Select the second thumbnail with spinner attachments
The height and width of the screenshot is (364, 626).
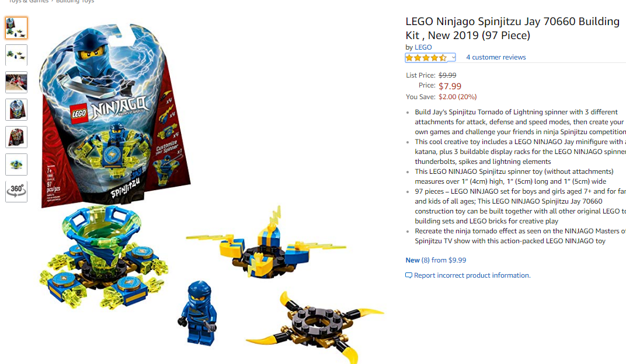tap(16, 55)
